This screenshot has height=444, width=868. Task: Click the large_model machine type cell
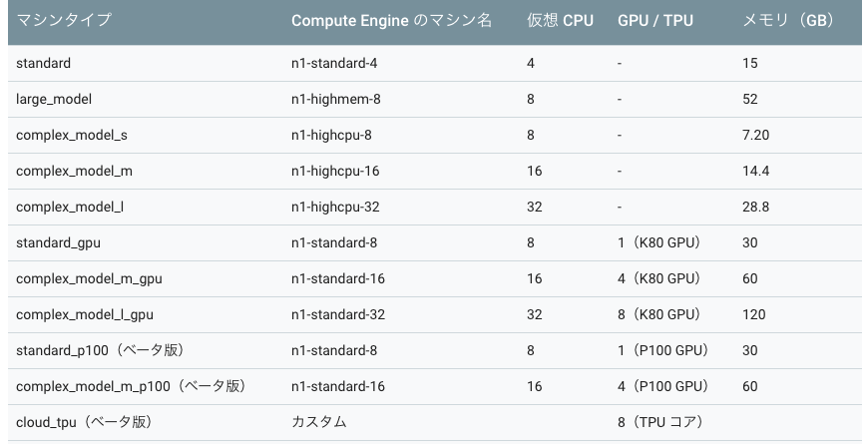point(54,99)
